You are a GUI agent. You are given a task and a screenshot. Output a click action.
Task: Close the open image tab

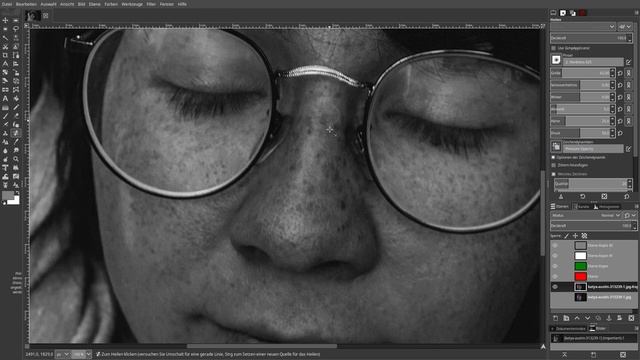(46, 16)
